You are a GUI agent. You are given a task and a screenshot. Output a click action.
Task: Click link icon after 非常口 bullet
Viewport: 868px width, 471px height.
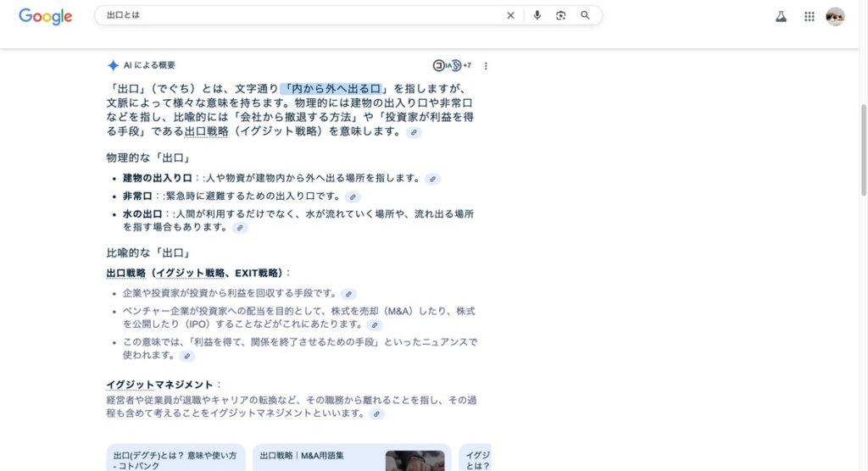(x=353, y=197)
